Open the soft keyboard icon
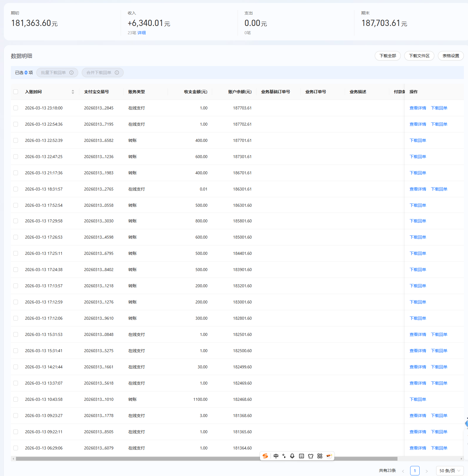This screenshot has width=468, height=476. tap(301, 456)
